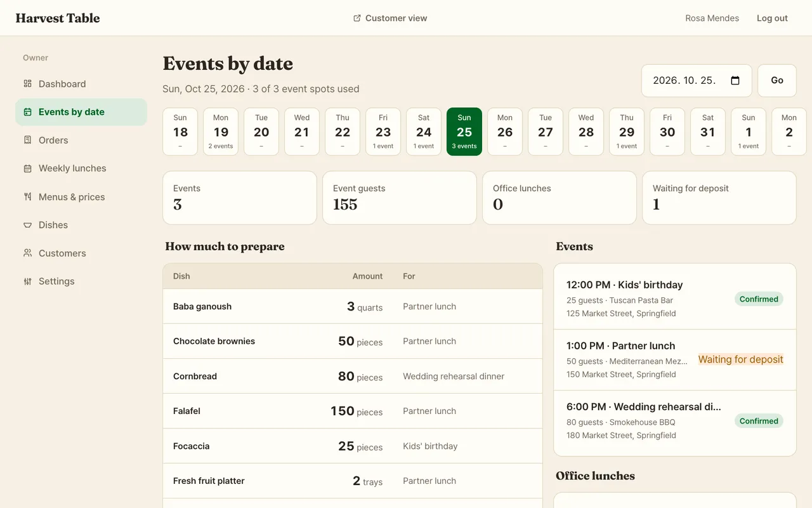The width and height of the screenshot is (812, 508).
Task: Select Sun 1 in the date strip
Action: pos(749,131)
